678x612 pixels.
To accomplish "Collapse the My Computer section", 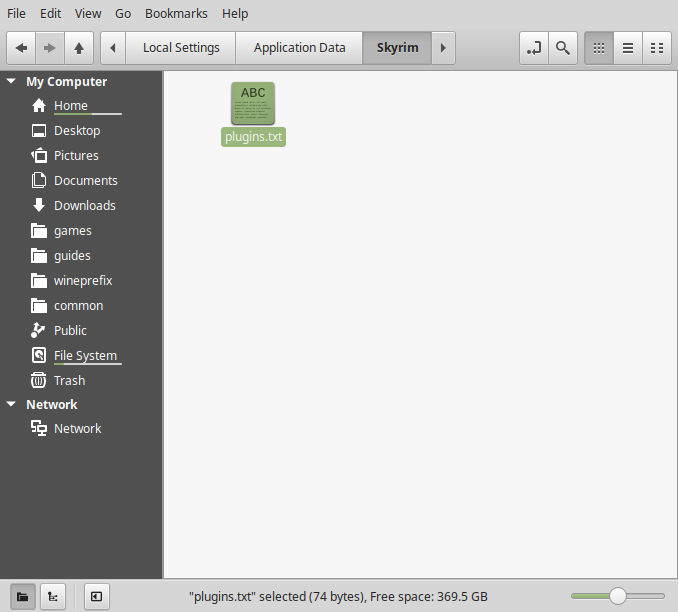I will [11, 81].
